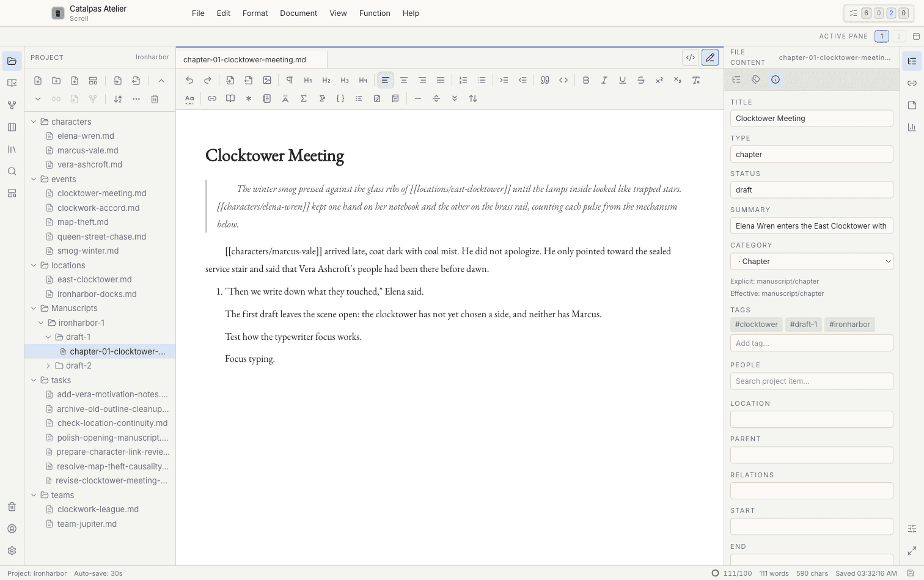Apply Heading 1 format

[308, 80]
